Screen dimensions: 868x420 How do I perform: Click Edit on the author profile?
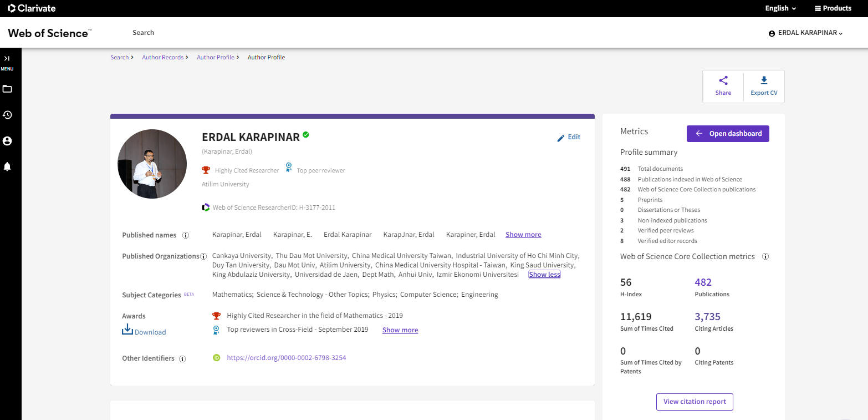point(569,137)
